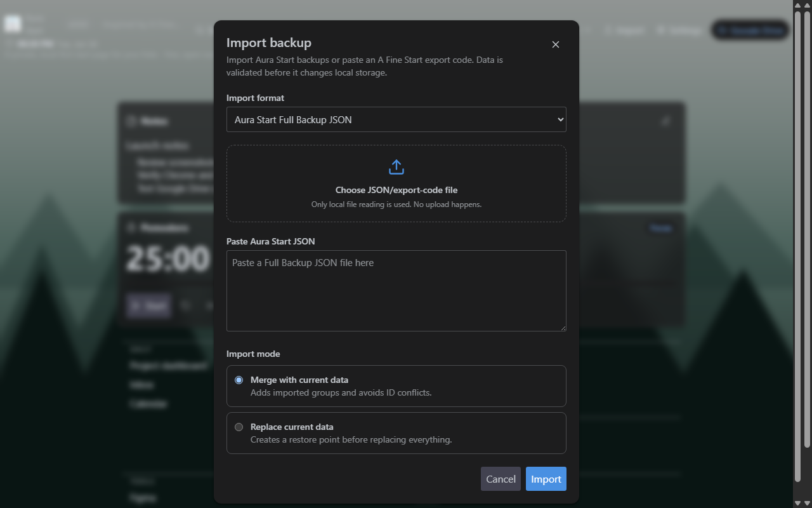Click 'Creates a restore point' description text
The width and height of the screenshot is (812, 508).
tap(351, 439)
